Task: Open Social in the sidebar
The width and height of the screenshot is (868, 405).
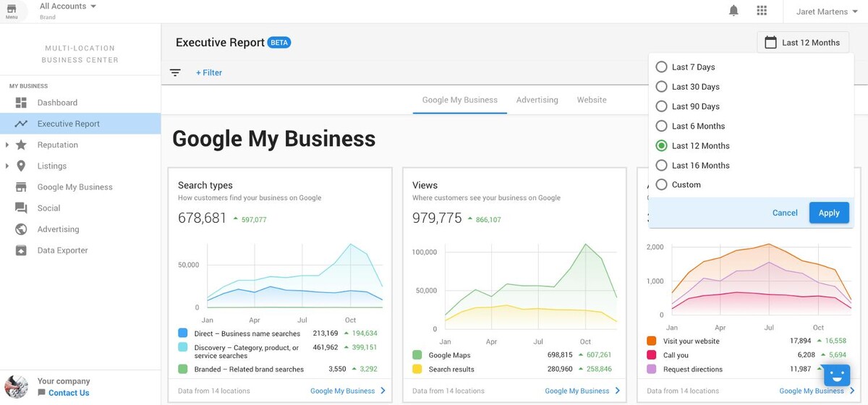Action: (48, 208)
